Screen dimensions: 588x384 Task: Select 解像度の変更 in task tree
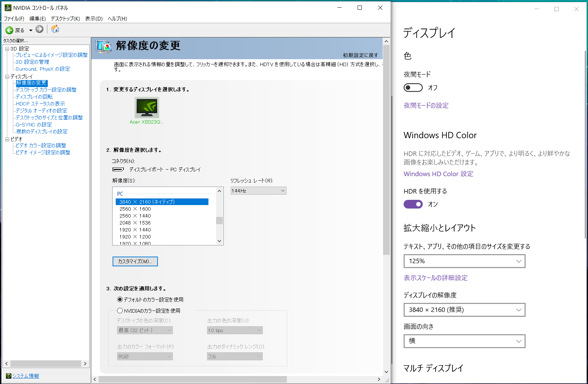tap(31, 83)
